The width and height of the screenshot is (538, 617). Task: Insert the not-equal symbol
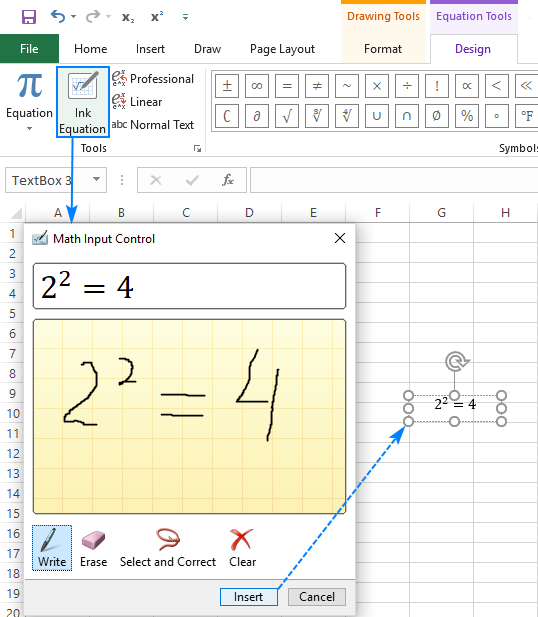point(317,86)
